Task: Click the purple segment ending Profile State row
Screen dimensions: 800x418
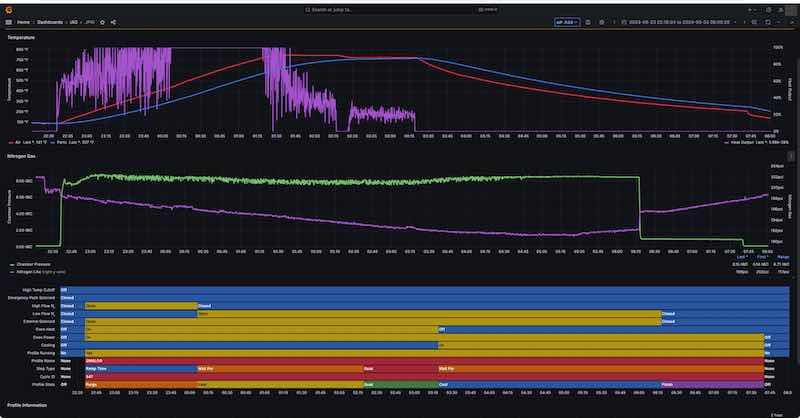Action: pos(712,385)
